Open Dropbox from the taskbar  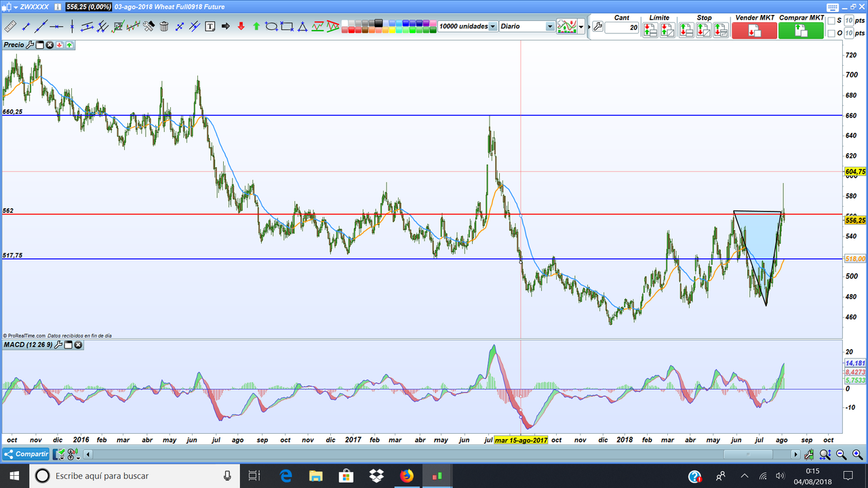375,476
